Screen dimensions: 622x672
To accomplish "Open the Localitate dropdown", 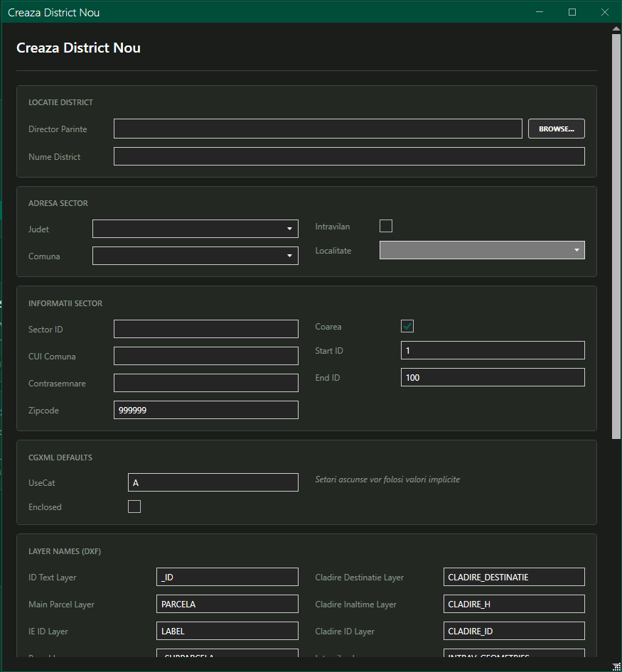I will 482,250.
